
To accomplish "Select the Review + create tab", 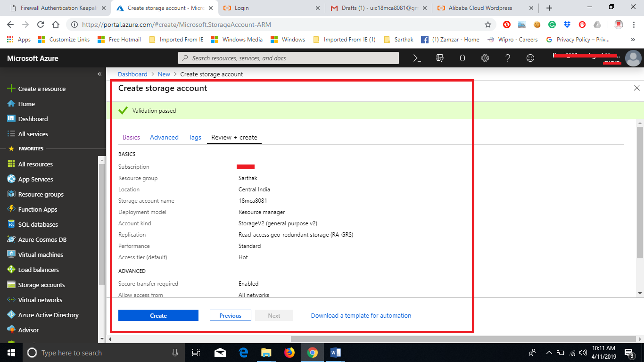I will click(x=234, y=137).
